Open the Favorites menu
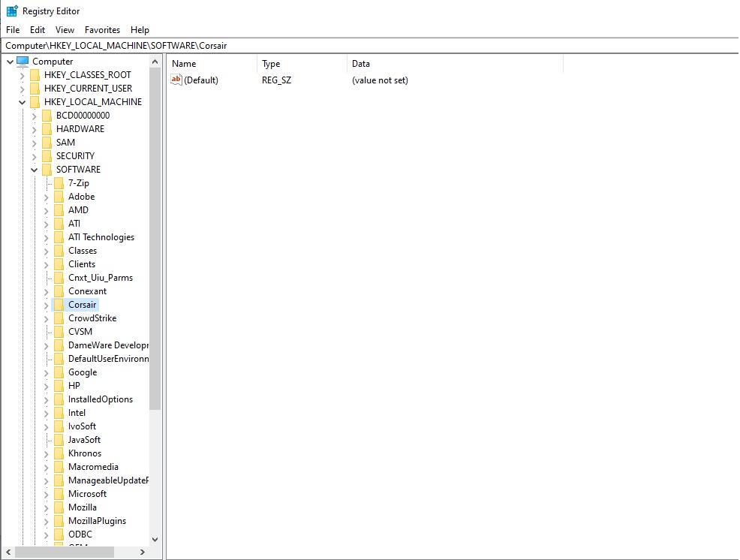This screenshot has width=740, height=560. click(102, 30)
